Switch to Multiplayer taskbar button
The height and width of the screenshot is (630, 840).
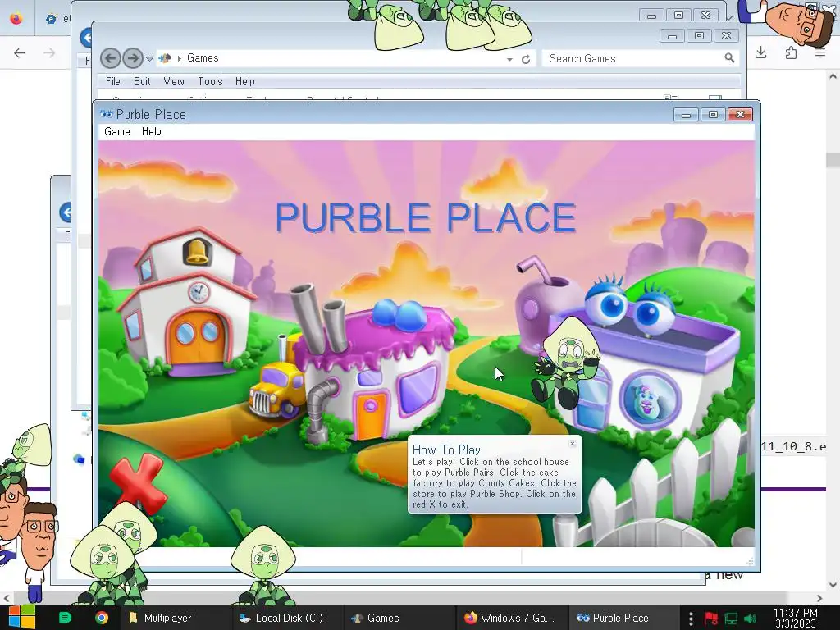click(174, 618)
